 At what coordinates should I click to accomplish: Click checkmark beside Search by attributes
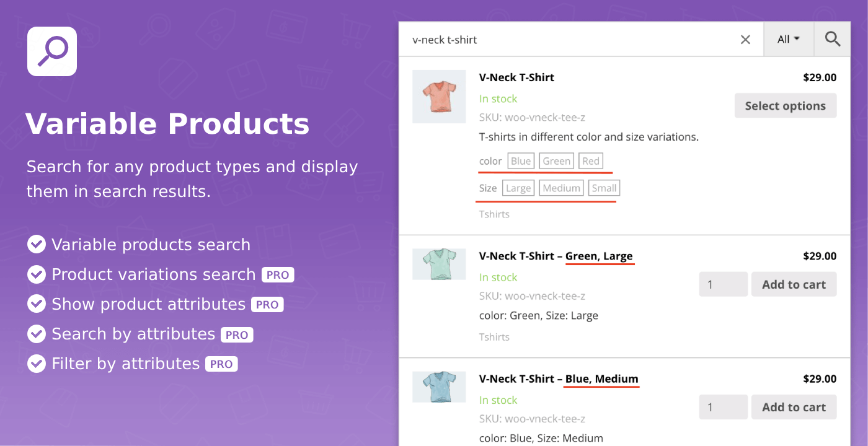[37, 334]
